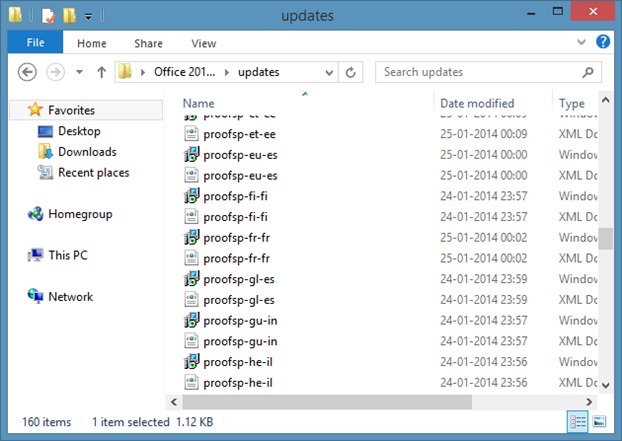
Task: Open recent locations dropdown arrow
Action: (x=79, y=72)
